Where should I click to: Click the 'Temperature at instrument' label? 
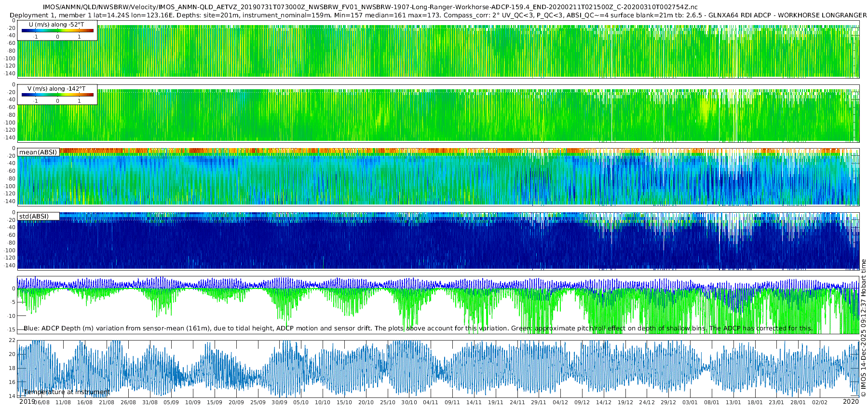pyautogui.click(x=67, y=392)
